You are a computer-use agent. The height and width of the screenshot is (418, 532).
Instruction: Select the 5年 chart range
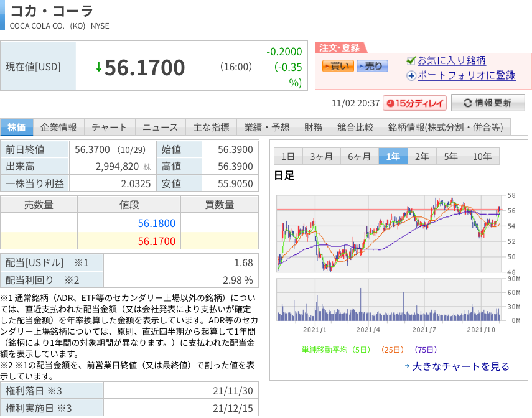click(x=450, y=156)
